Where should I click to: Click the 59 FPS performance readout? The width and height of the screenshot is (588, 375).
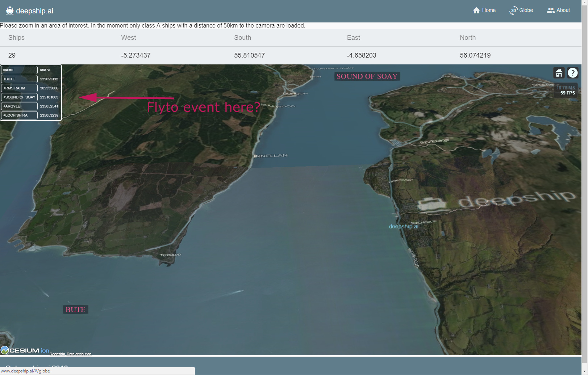tap(567, 93)
